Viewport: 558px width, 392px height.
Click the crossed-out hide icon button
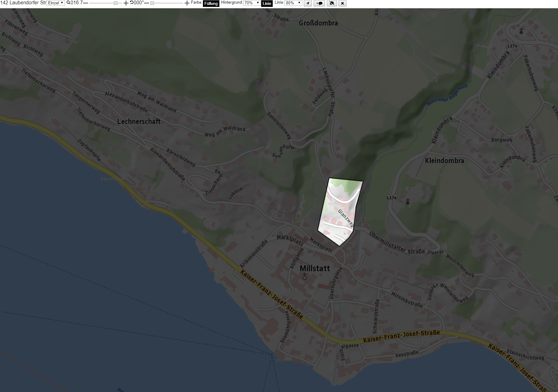tap(331, 3)
